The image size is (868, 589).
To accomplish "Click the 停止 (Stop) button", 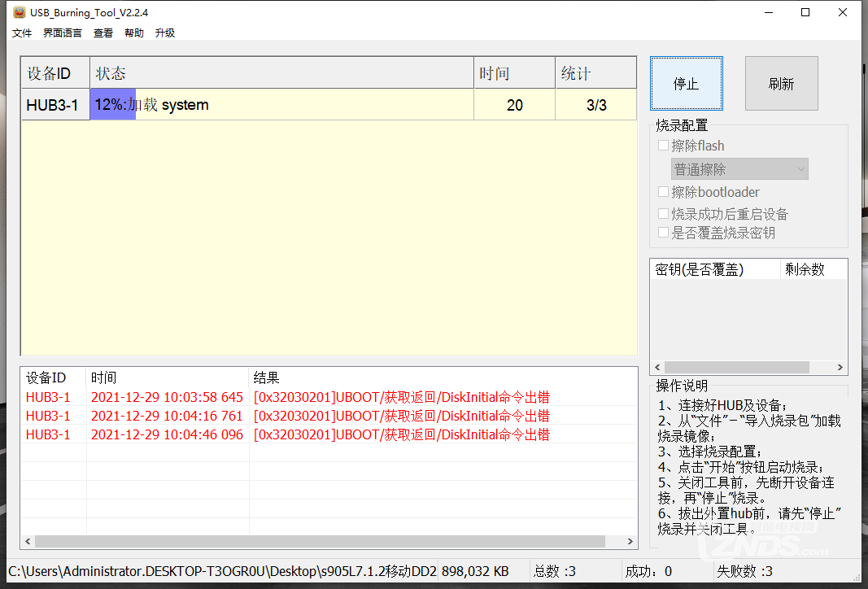I will [686, 83].
